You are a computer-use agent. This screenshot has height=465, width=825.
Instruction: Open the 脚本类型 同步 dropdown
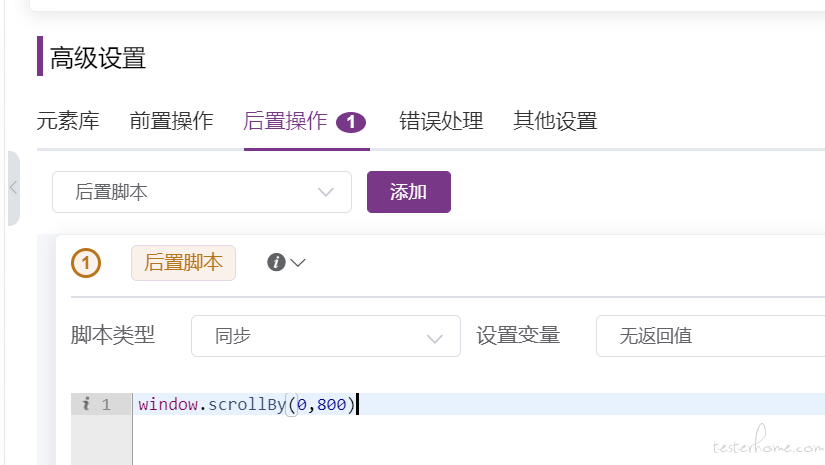[x=326, y=336]
